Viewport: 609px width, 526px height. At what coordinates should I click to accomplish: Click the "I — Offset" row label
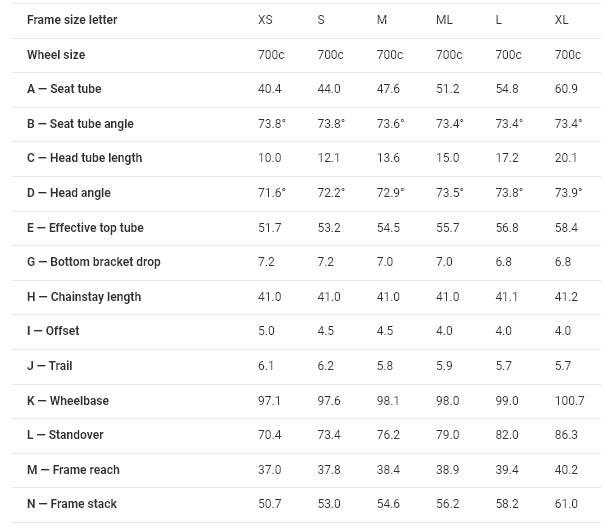(53, 331)
